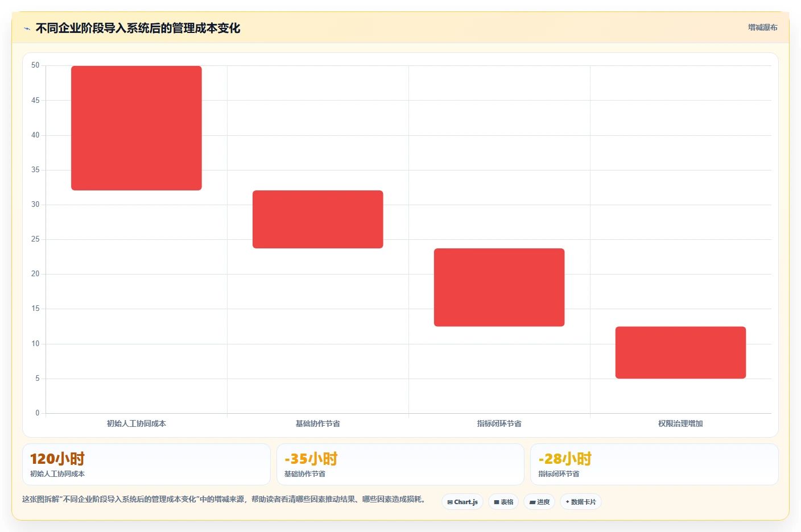
Task: Click y-axis value 50
Action: (35, 65)
